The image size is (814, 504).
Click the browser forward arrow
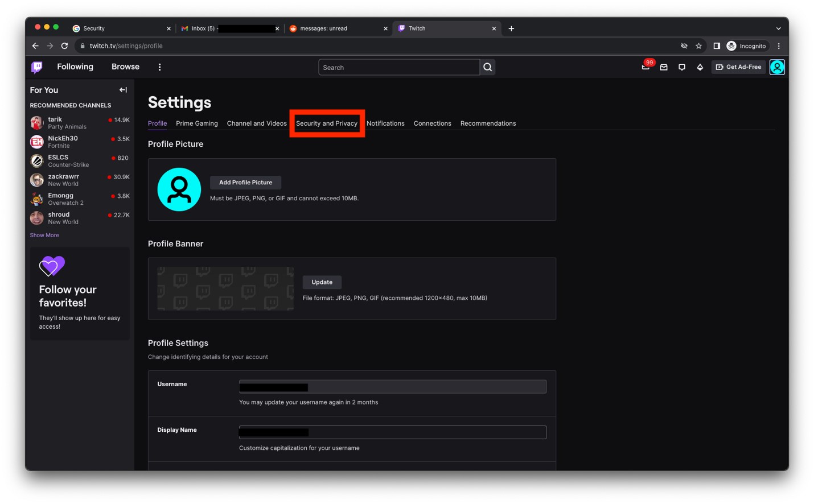click(50, 46)
